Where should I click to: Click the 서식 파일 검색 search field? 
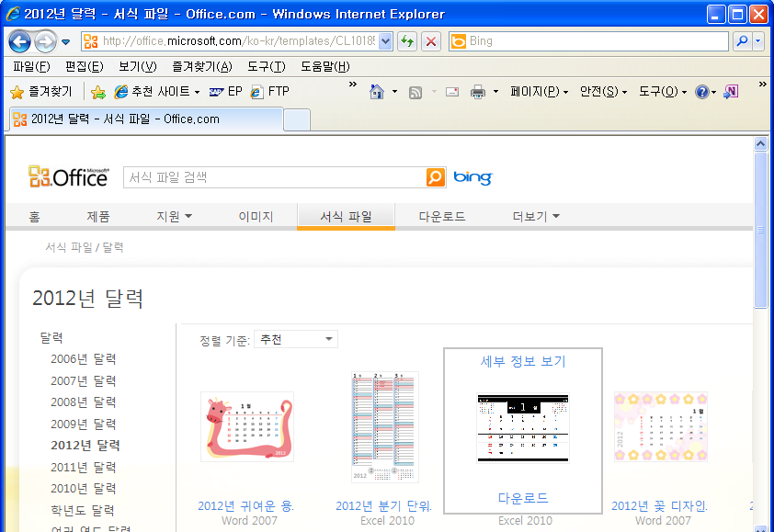coord(275,177)
